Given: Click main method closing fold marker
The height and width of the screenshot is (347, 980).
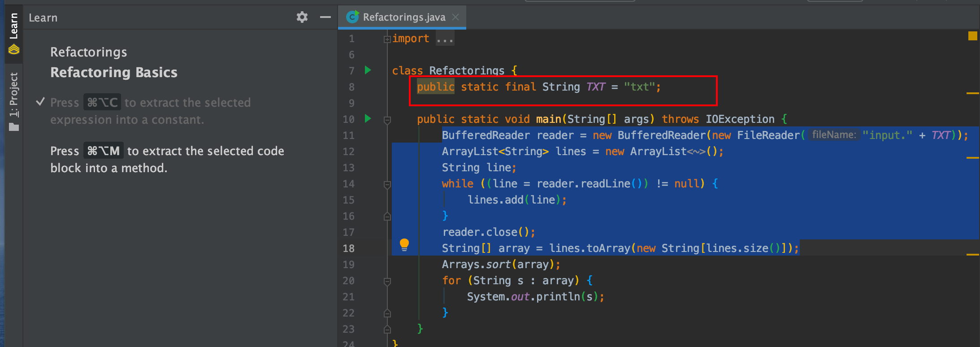Looking at the screenshot, I should pyautogui.click(x=387, y=329).
